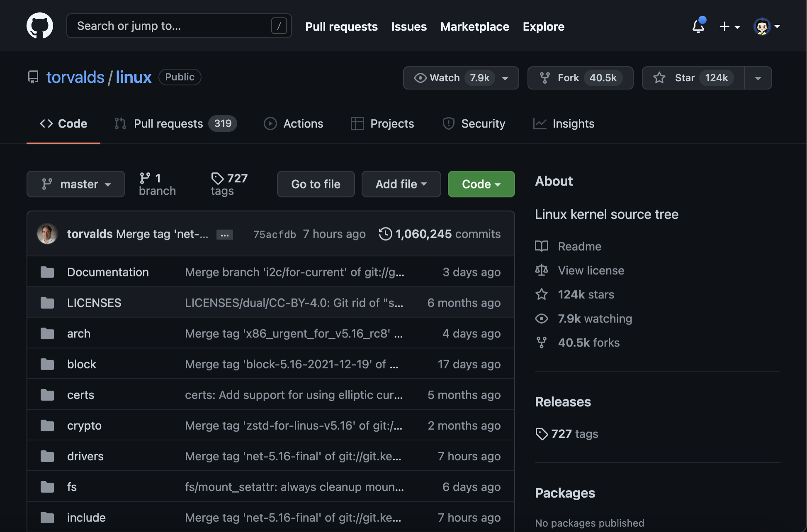
Task: Open the Releases heading link
Action: [563, 402]
